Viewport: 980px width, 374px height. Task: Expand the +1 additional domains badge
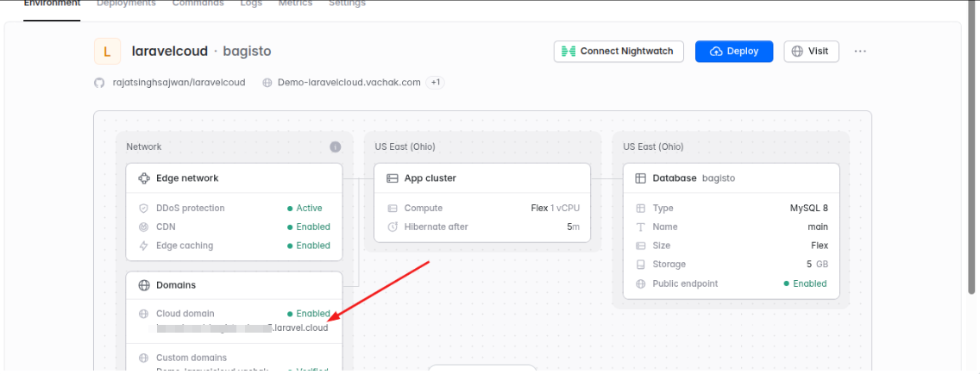pyautogui.click(x=435, y=83)
